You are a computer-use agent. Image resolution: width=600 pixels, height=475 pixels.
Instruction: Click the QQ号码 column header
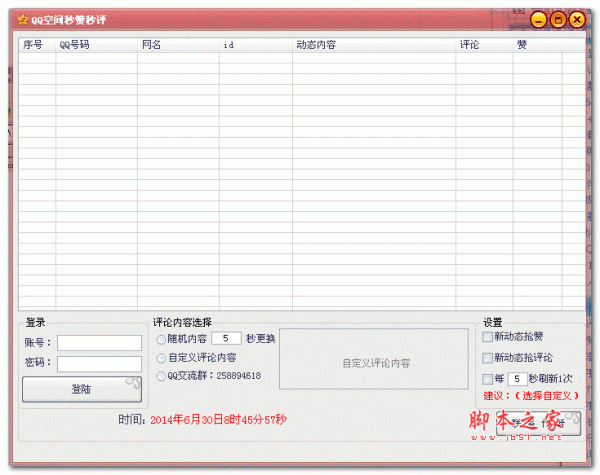96,45
